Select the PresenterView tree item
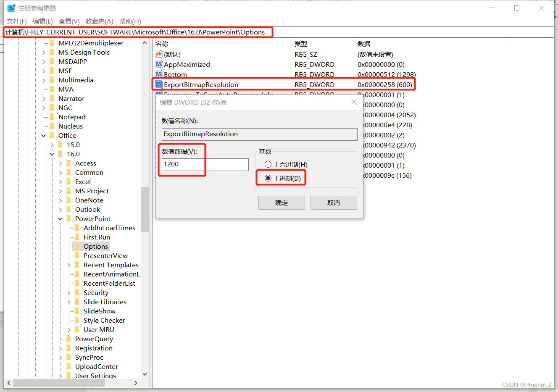 [105, 255]
